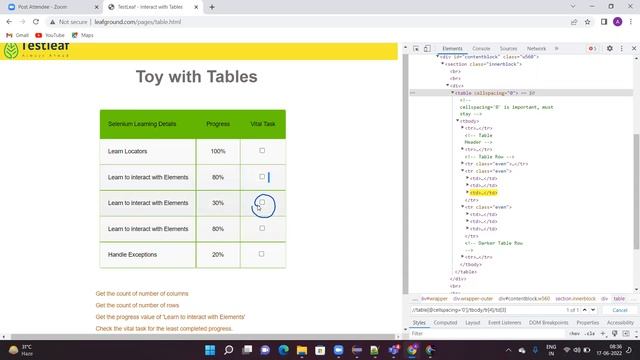The height and width of the screenshot is (360, 640).
Task: Collapse the tbody node in the DOM tree
Action: click(457, 121)
